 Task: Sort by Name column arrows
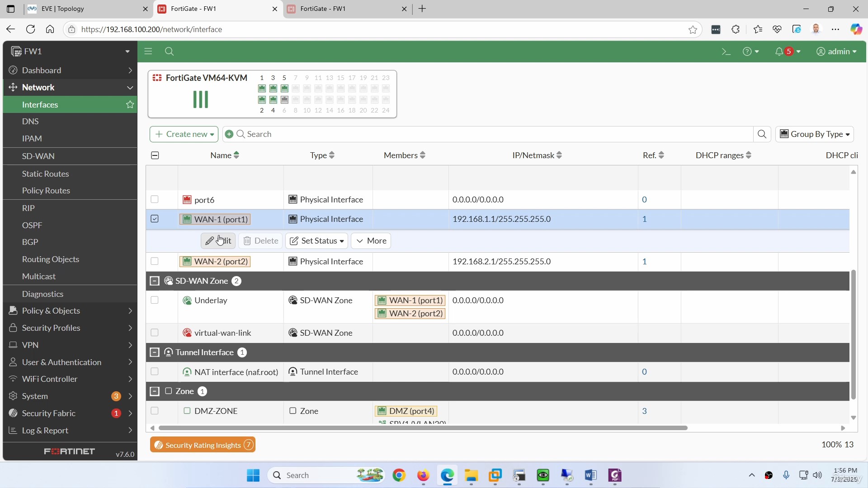tap(236, 155)
